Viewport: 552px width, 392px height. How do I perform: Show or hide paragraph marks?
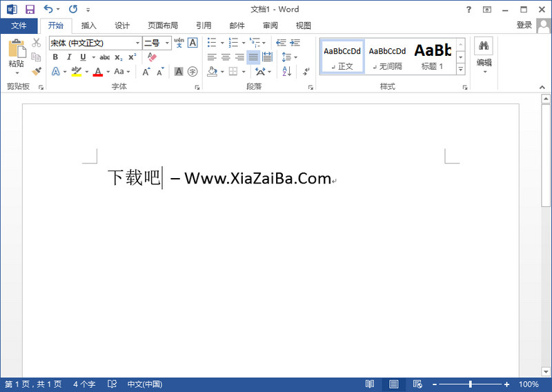pos(306,72)
